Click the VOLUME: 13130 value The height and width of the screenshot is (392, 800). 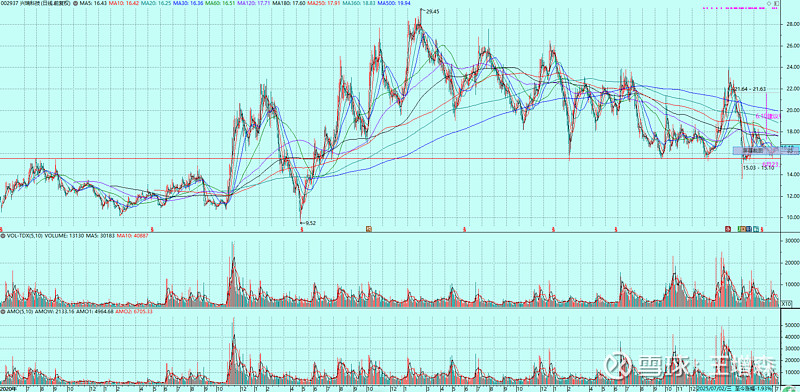tap(64, 236)
